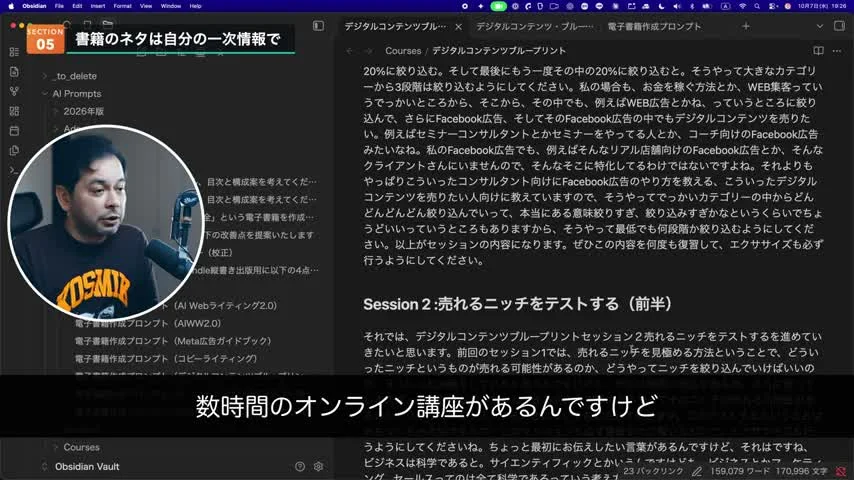Open the new note page ribbon icon

point(15,72)
